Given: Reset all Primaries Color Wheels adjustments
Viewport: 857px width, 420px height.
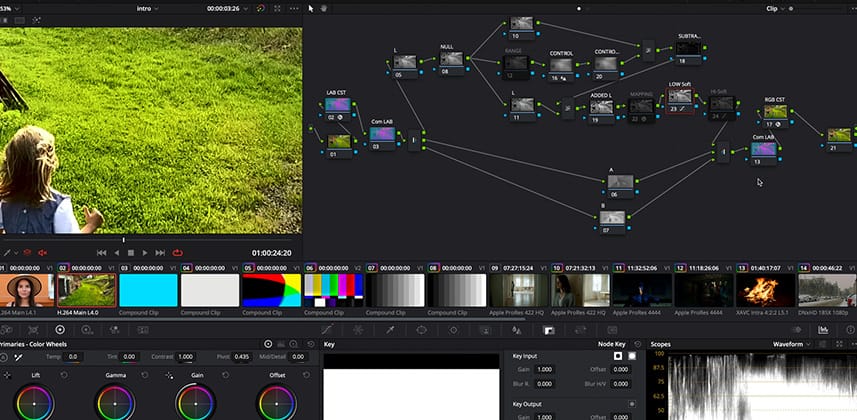Looking at the screenshot, I should click(311, 344).
